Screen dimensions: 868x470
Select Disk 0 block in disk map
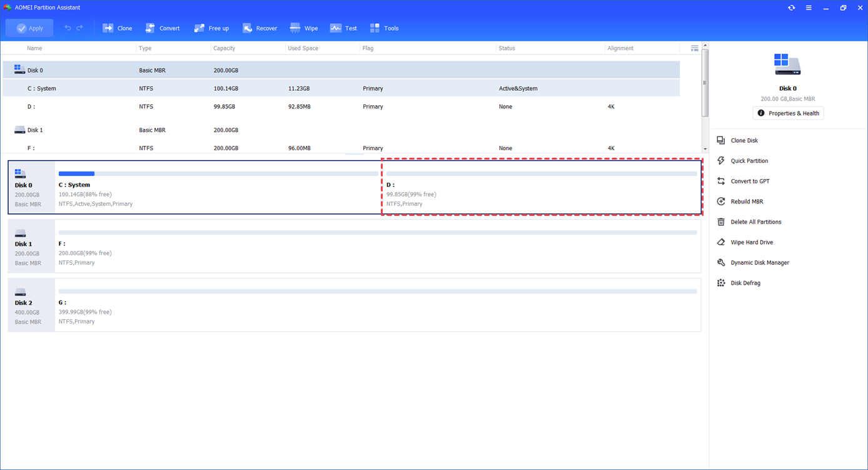pyautogui.click(x=31, y=187)
